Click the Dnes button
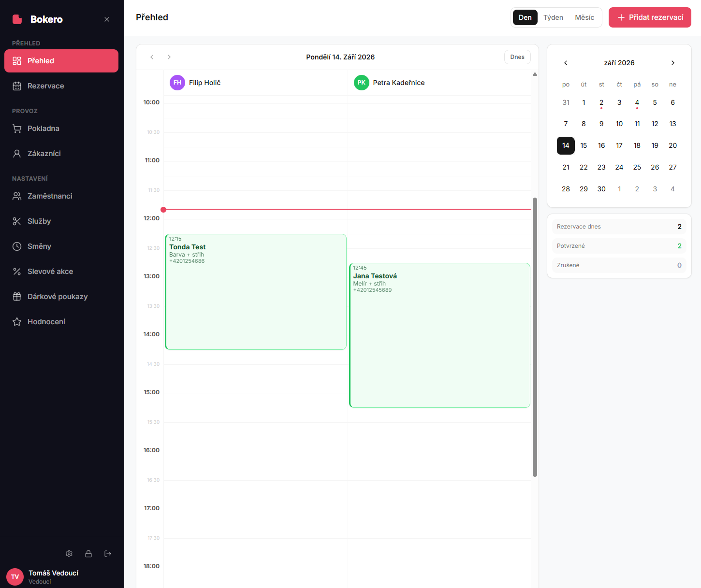The width and height of the screenshot is (701, 588). [517, 57]
